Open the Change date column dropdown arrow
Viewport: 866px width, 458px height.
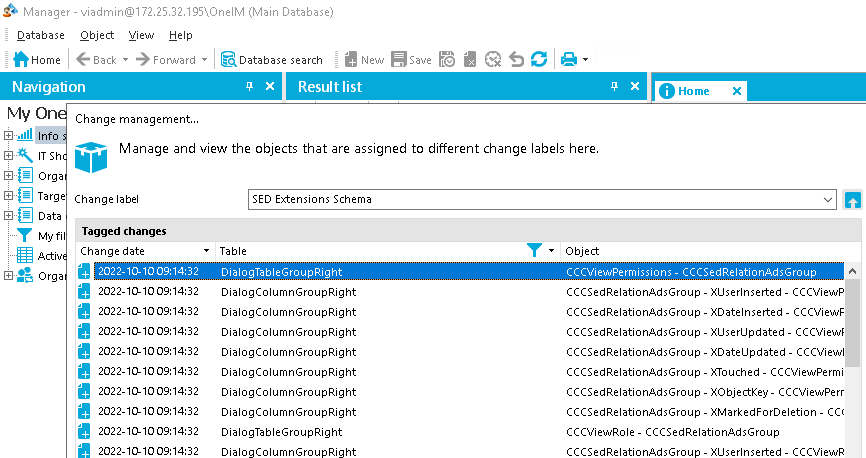[206, 251]
